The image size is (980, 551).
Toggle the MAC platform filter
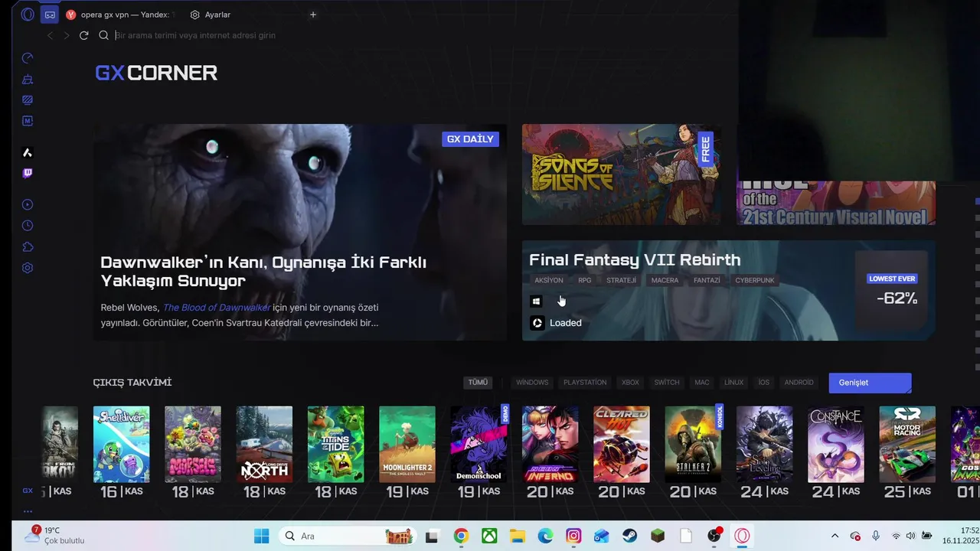(702, 383)
